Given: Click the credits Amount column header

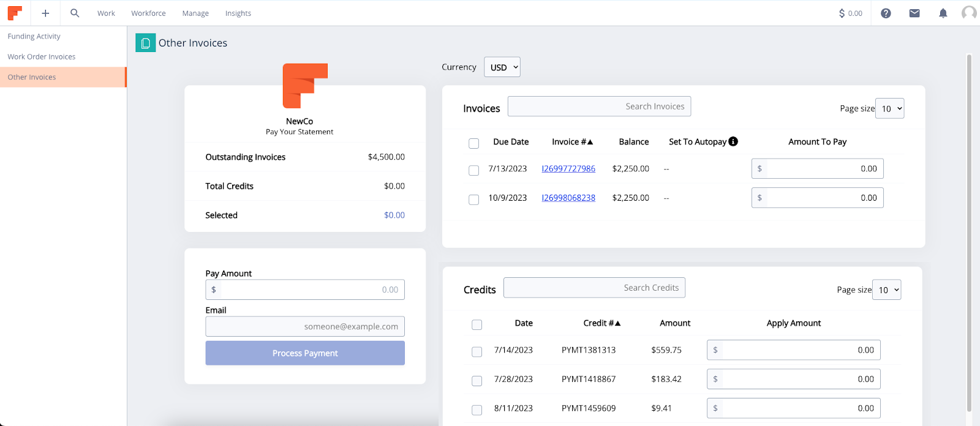Looking at the screenshot, I should click(675, 323).
